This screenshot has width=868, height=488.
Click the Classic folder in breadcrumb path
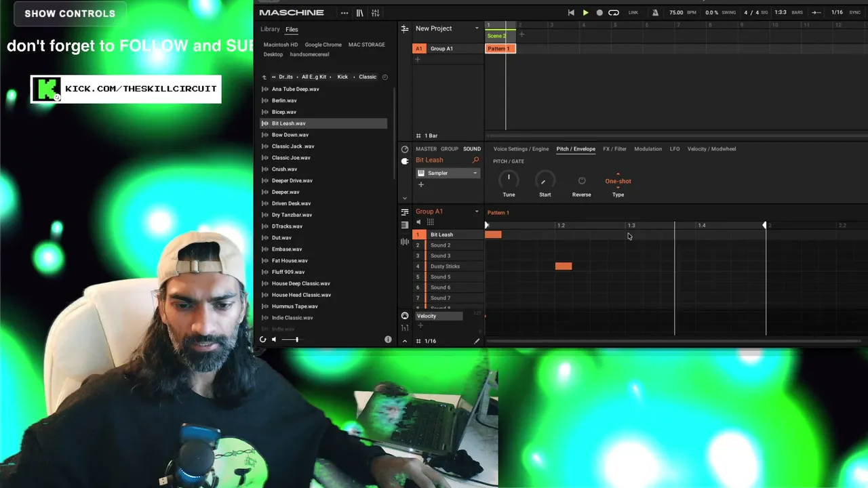[x=368, y=77]
